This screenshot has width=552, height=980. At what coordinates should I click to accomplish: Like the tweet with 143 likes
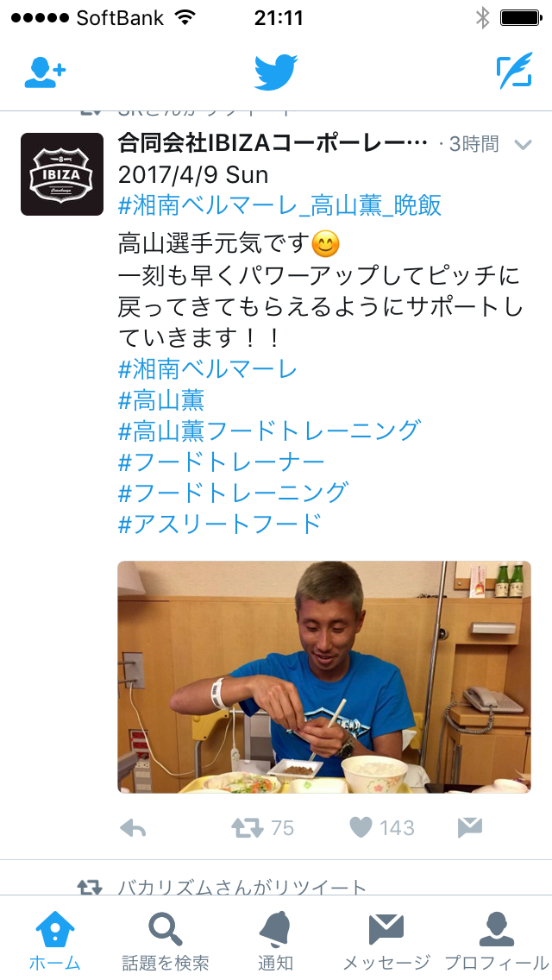point(361,827)
